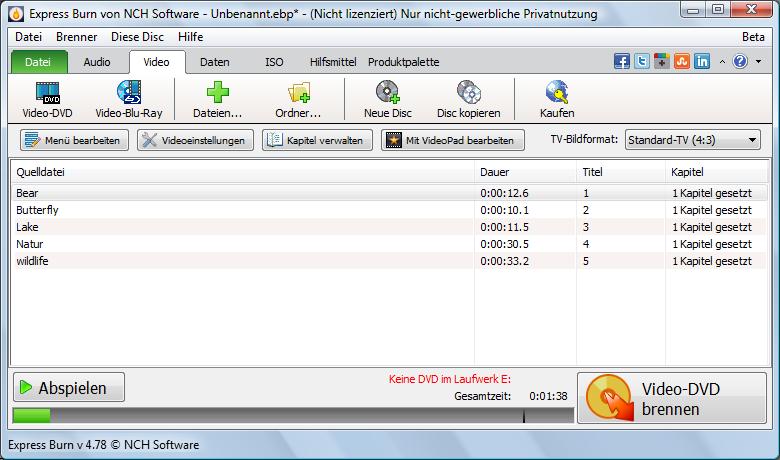
Task: Close the Express Burn window
Action: click(752, 10)
